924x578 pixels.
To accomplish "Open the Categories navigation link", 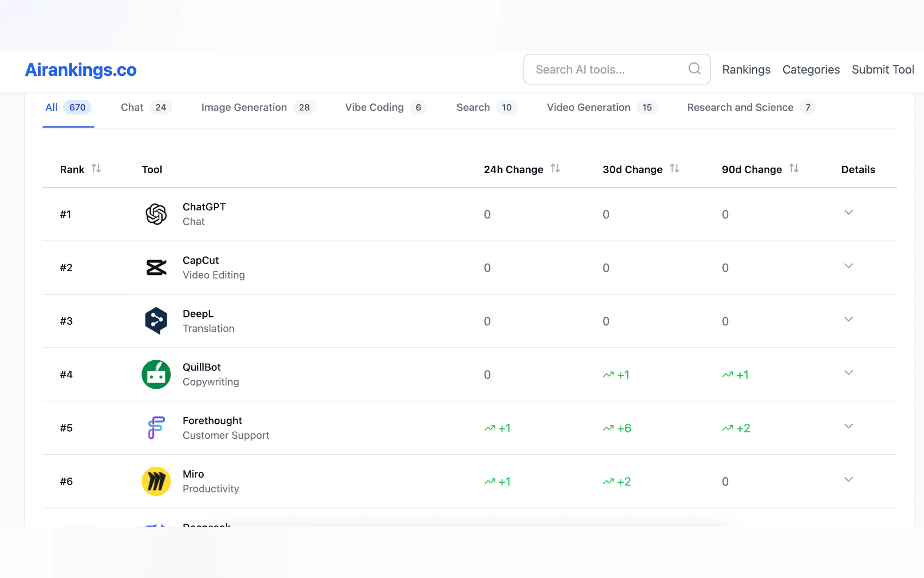I will 811,70.
